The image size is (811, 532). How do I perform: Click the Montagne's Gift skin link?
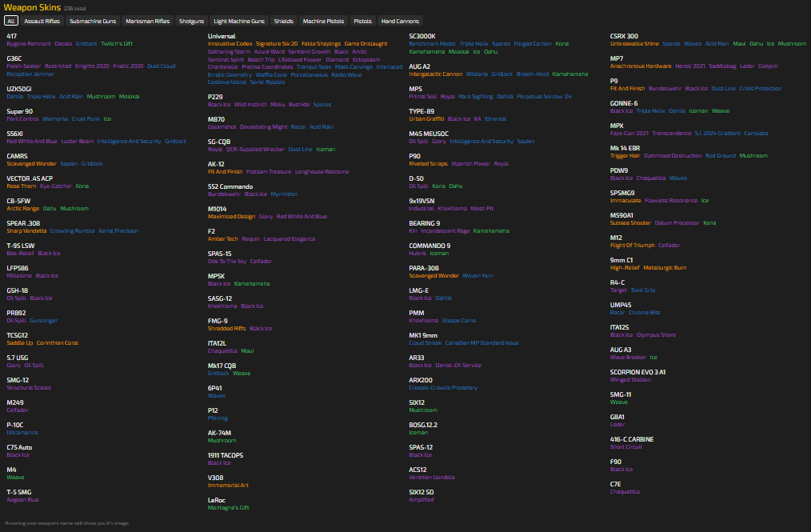pyautogui.click(x=229, y=507)
